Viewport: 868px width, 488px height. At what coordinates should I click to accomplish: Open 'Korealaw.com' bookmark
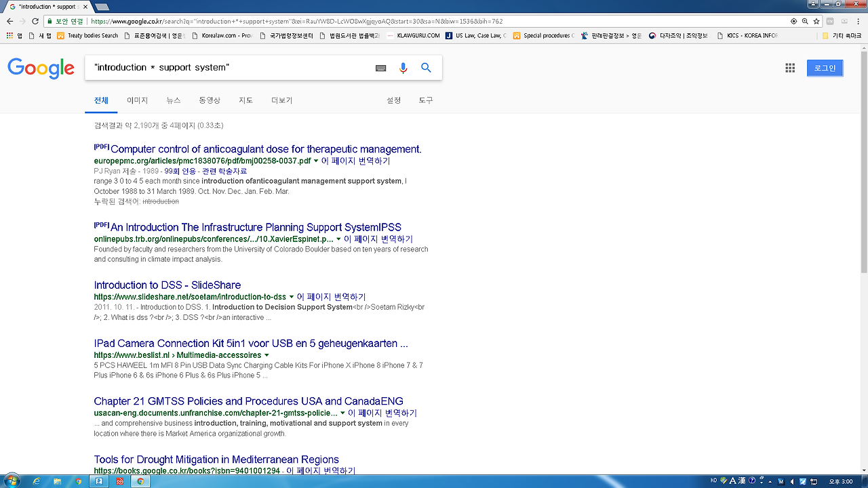222,35
